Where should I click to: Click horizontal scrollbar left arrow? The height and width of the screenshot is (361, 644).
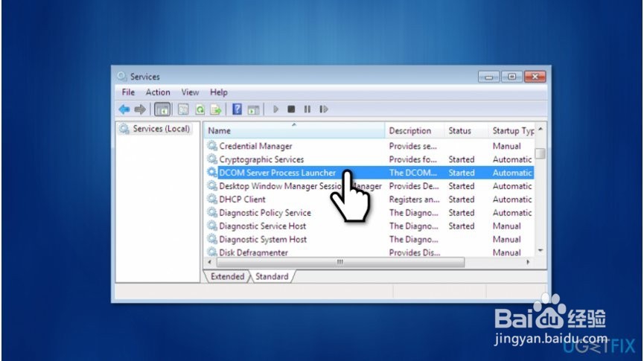point(210,261)
